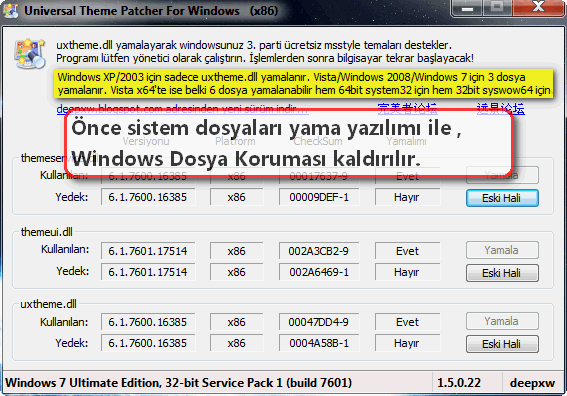Minimize the Universal Theme Patcher window
This screenshot has width=567, height=396.
pyautogui.click(x=467, y=8)
